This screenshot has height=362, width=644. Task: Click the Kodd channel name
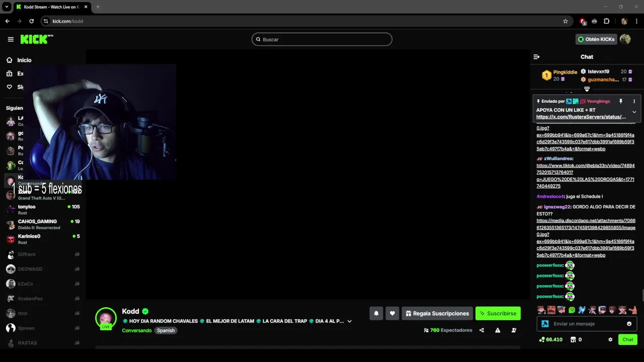130,311
